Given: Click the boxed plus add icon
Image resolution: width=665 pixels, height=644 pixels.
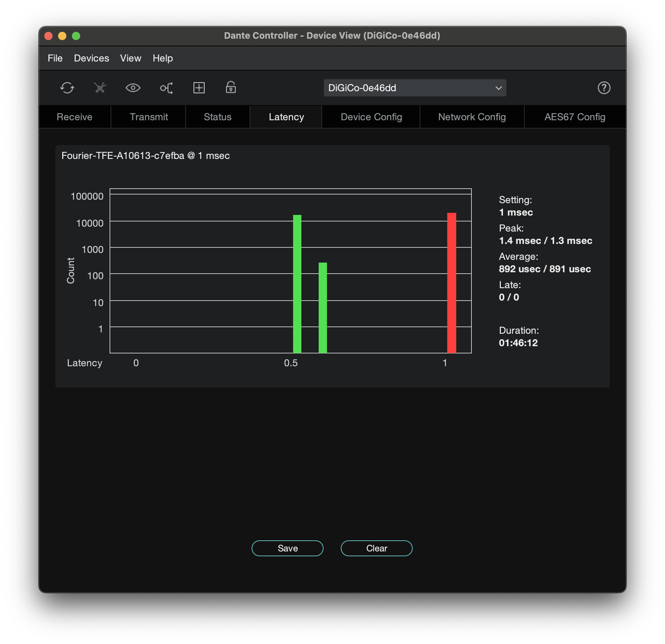Looking at the screenshot, I should [x=199, y=88].
